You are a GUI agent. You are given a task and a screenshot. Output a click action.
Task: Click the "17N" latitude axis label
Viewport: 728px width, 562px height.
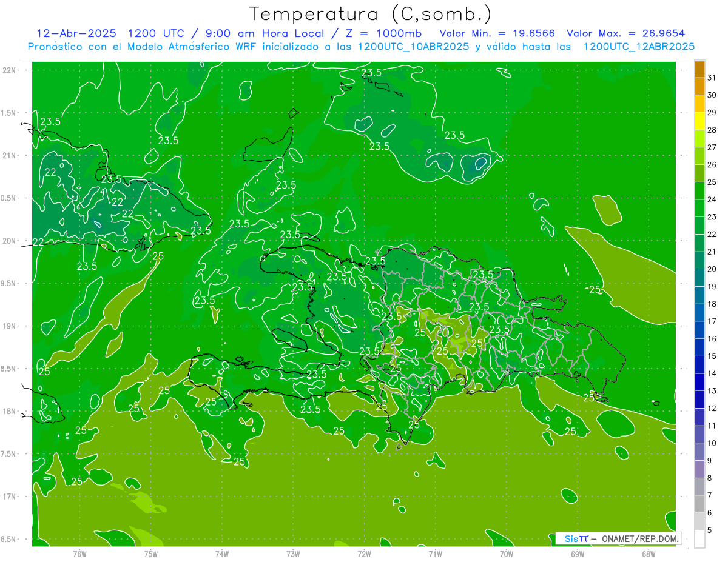pos(8,497)
